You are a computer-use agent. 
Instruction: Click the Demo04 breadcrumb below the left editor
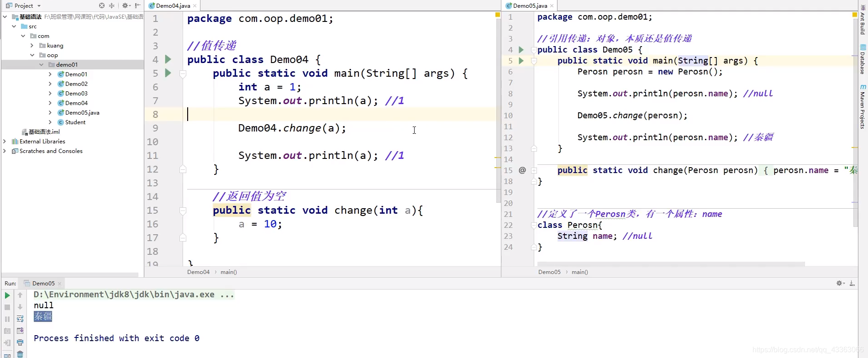coord(198,272)
